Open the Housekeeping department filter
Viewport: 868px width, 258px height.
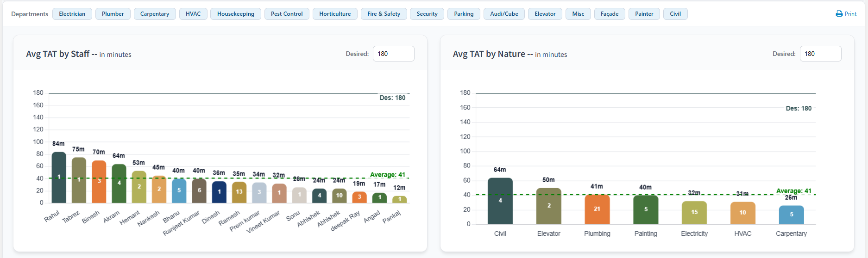pos(235,14)
